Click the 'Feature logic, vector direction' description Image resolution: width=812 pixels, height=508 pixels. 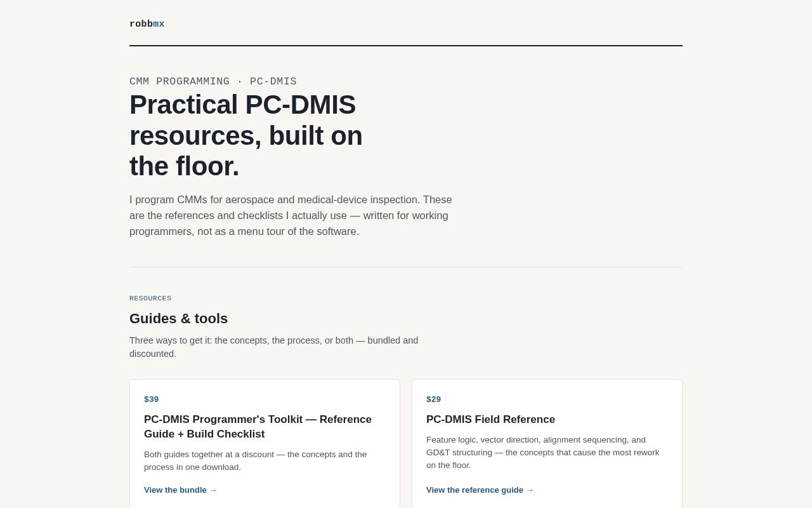click(x=543, y=452)
